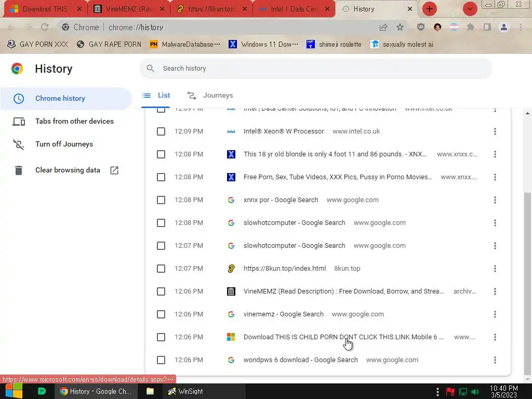This screenshot has height=399, width=532.
Task: Switch to the List view tab
Action: [x=156, y=96]
